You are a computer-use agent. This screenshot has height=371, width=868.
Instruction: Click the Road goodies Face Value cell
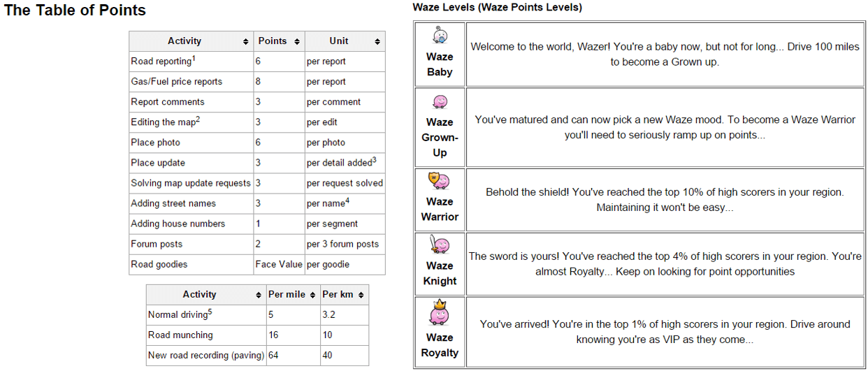[x=279, y=265]
